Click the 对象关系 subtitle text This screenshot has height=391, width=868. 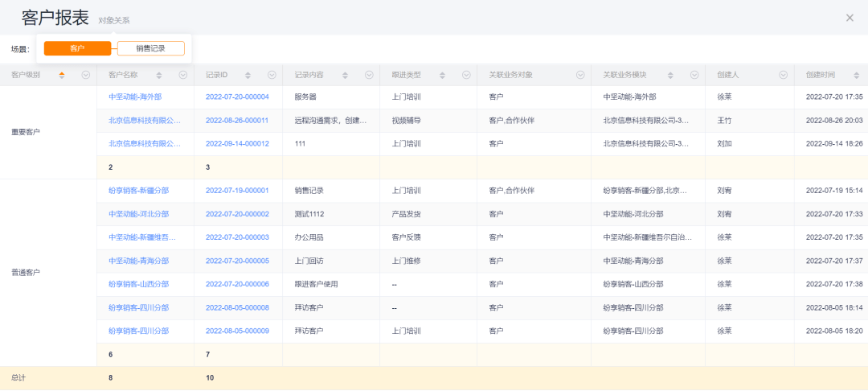pyautogui.click(x=114, y=20)
